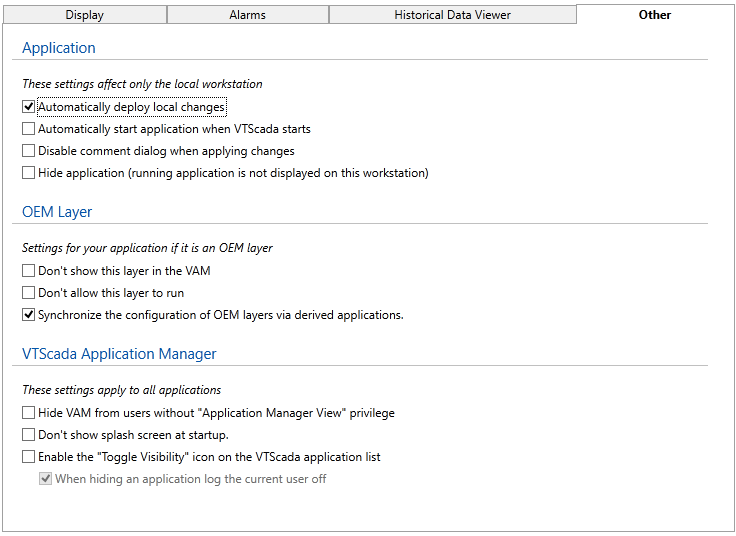The height and width of the screenshot is (536, 736).
Task: Uncheck Synchronize the configuration of OEM layers
Action: pyautogui.click(x=29, y=314)
